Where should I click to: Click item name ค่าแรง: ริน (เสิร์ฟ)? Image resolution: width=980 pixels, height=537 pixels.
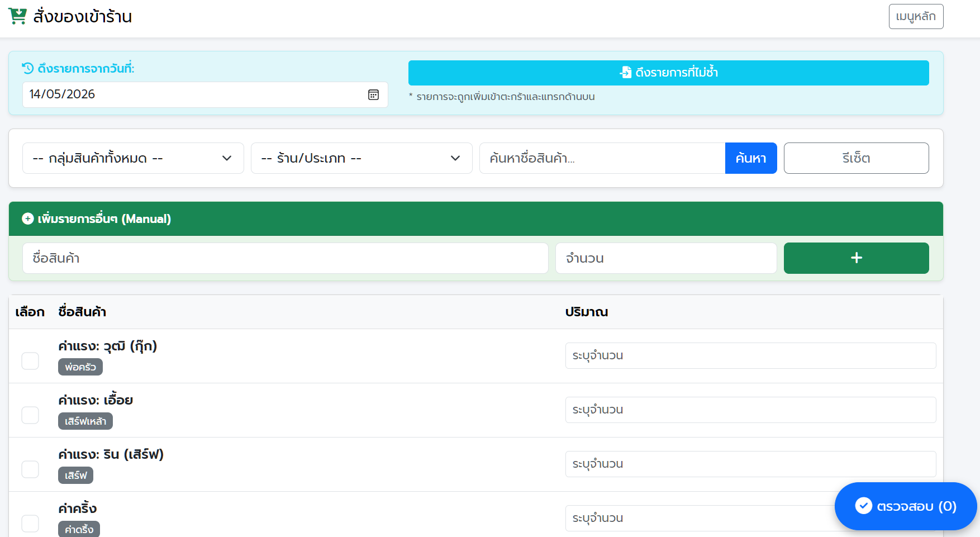tap(111, 454)
